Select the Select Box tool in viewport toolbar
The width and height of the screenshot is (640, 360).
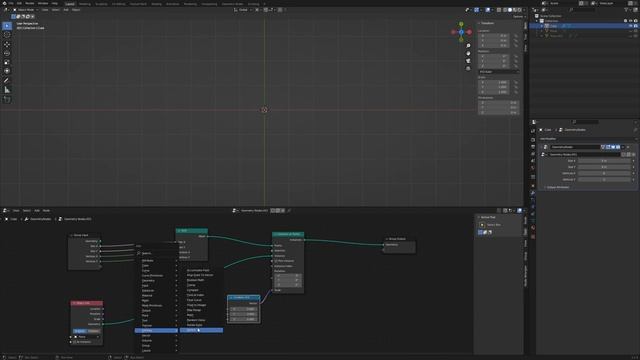click(7, 26)
